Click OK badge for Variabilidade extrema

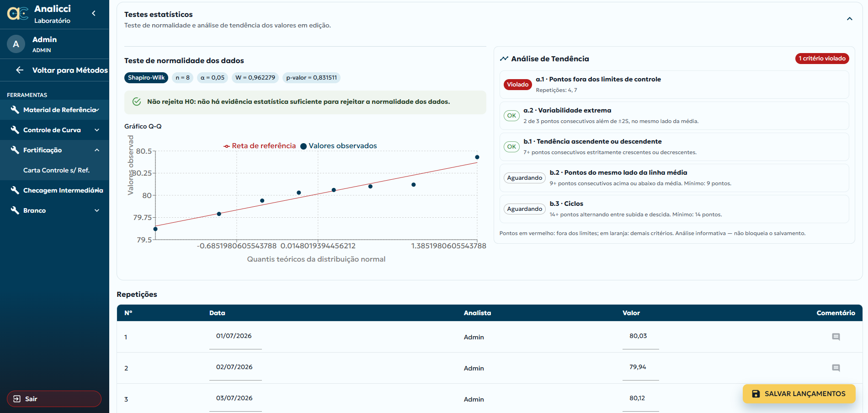pos(511,116)
